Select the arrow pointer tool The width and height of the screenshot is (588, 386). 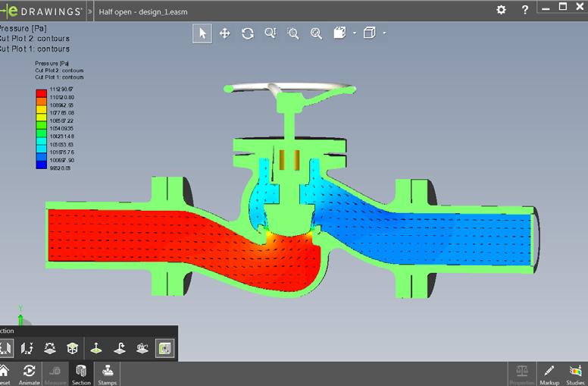point(202,33)
